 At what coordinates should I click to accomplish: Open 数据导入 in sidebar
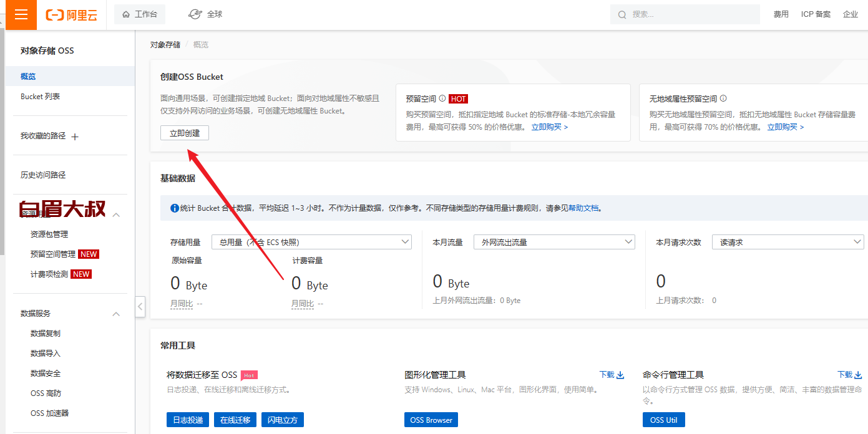46,354
